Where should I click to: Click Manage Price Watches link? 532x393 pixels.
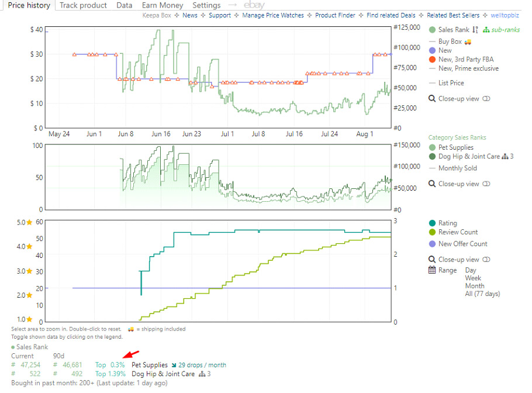click(273, 15)
